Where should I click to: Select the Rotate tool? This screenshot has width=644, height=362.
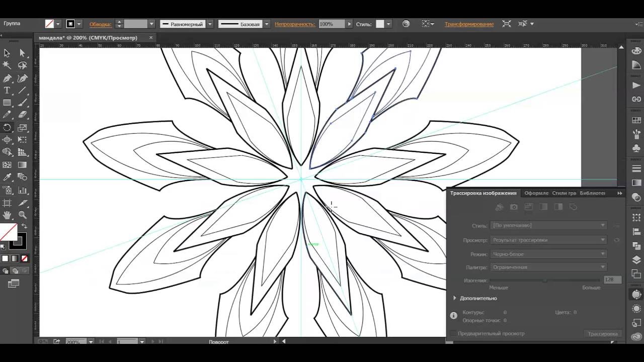click(7, 128)
